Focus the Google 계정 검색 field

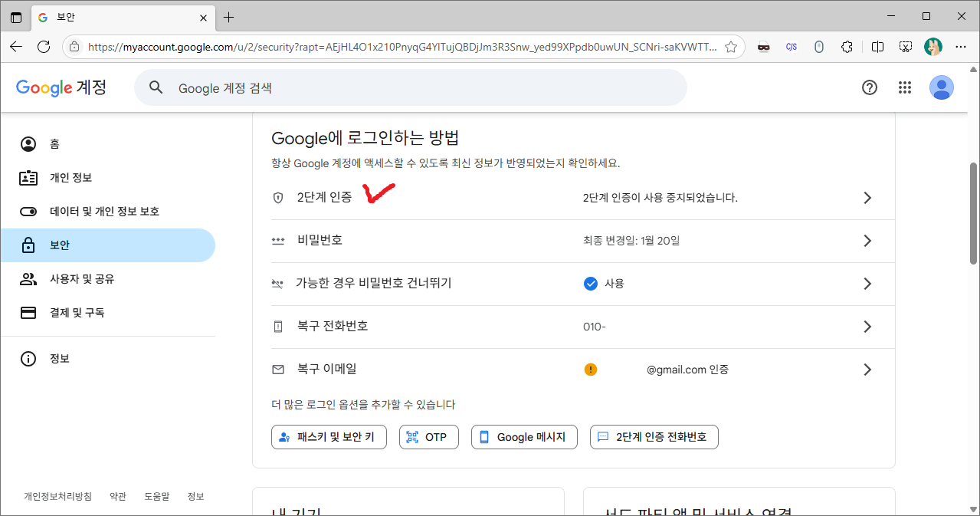coord(411,87)
